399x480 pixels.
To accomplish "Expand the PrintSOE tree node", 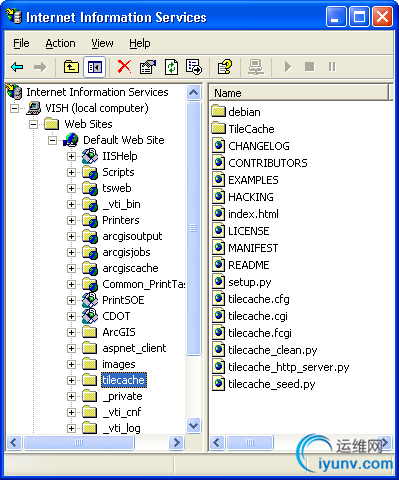I will [71, 300].
